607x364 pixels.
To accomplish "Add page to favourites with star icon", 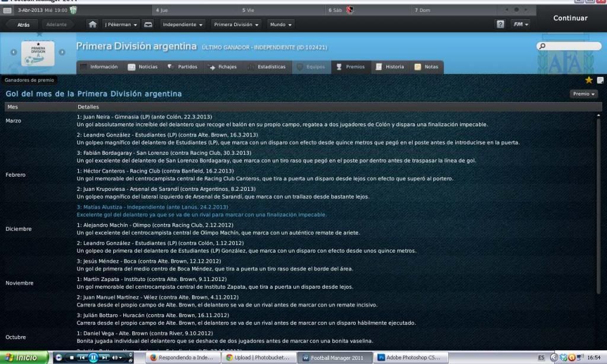I will pyautogui.click(x=589, y=80).
